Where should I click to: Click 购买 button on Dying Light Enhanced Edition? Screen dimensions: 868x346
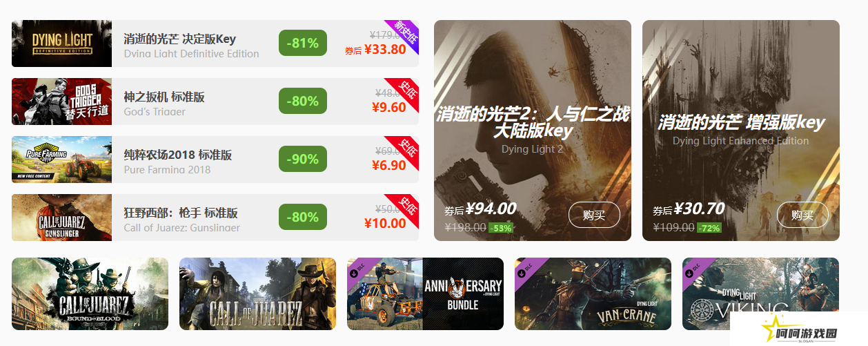[x=802, y=215]
